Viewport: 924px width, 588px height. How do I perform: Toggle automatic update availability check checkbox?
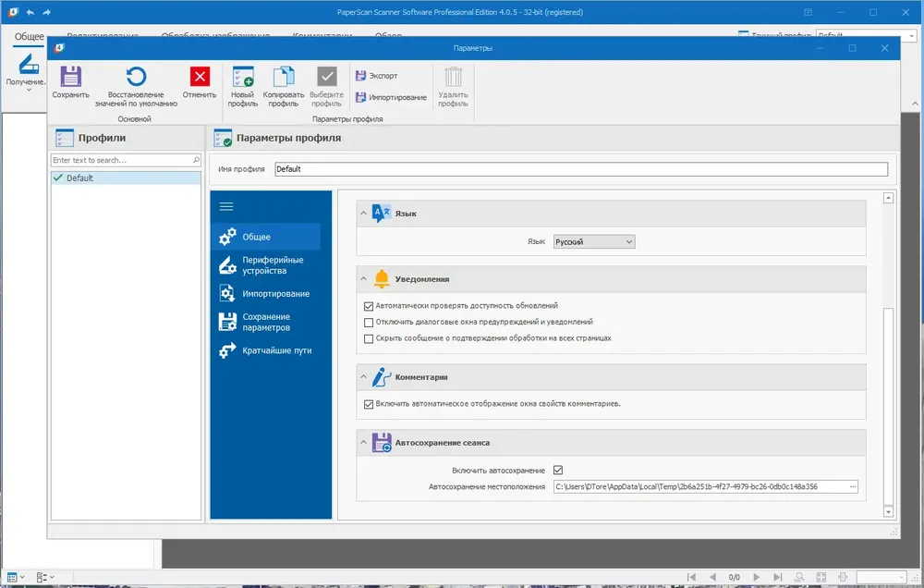click(x=369, y=306)
